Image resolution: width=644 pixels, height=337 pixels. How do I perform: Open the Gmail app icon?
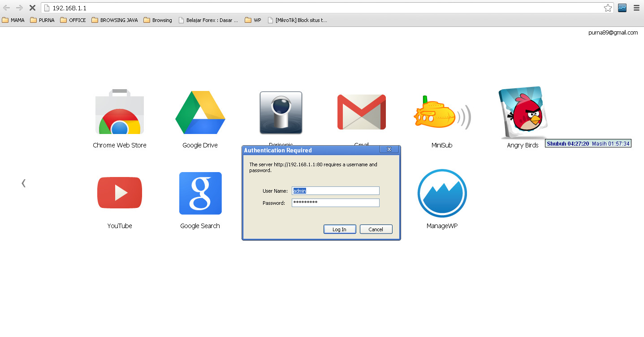click(362, 112)
